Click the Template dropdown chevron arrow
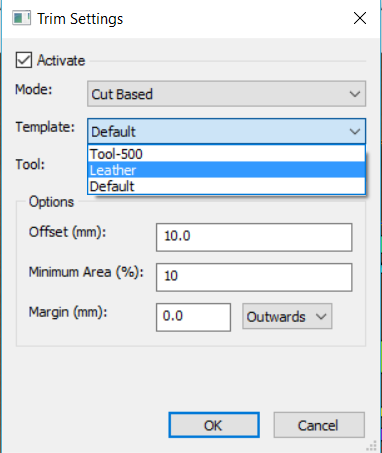 click(355, 131)
